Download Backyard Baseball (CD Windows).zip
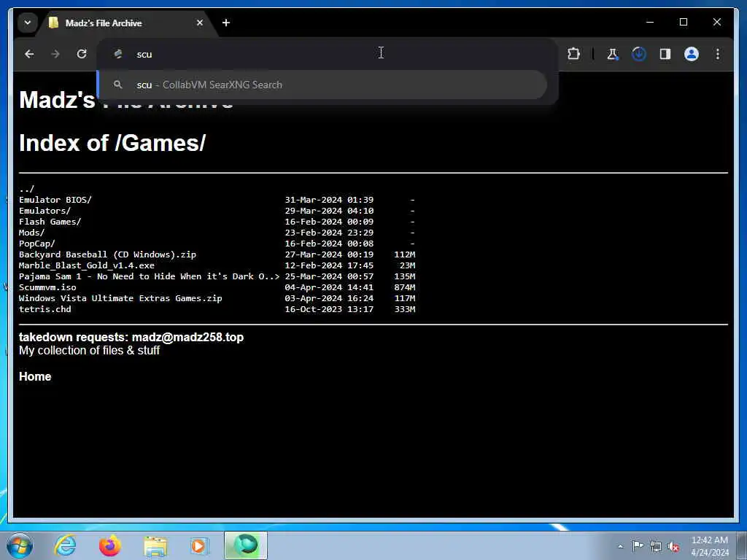The height and width of the screenshot is (560, 747). click(107, 254)
